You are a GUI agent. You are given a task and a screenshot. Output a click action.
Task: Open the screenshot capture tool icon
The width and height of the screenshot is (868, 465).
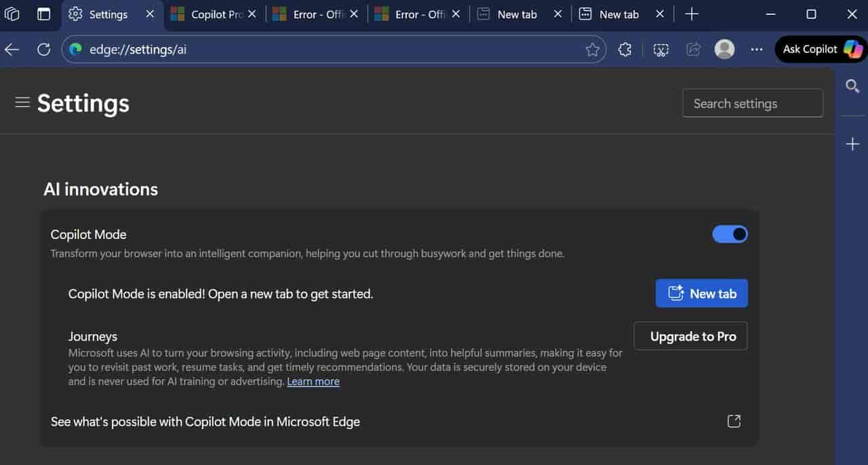click(x=661, y=49)
